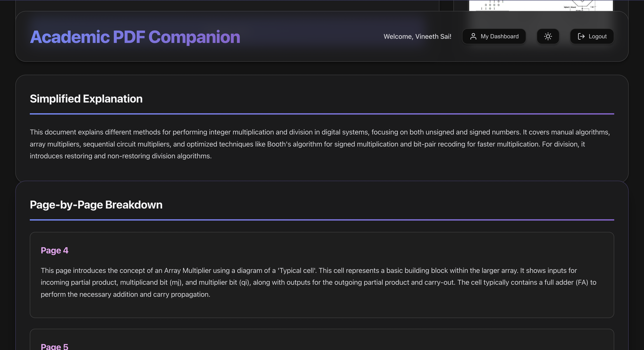
Task: Click the Page 4 heading
Action: [x=55, y=251]
